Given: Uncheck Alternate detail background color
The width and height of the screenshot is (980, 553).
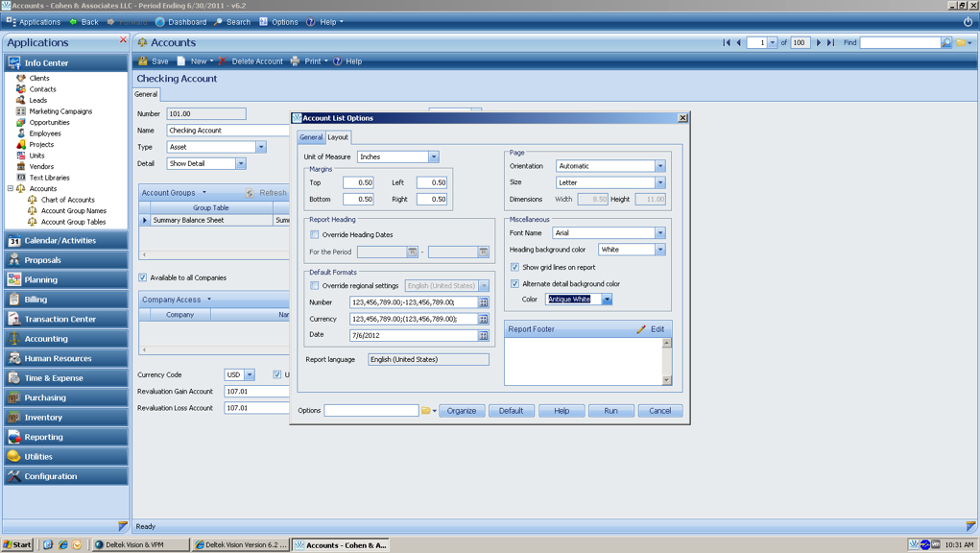Looking at the screenshot, I should (515, 284).
